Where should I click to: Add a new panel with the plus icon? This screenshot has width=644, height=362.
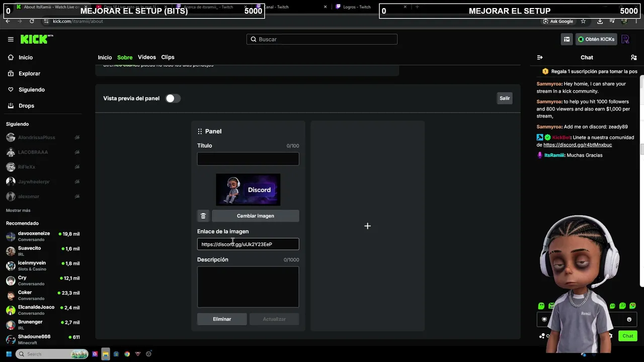coord(367,226)
